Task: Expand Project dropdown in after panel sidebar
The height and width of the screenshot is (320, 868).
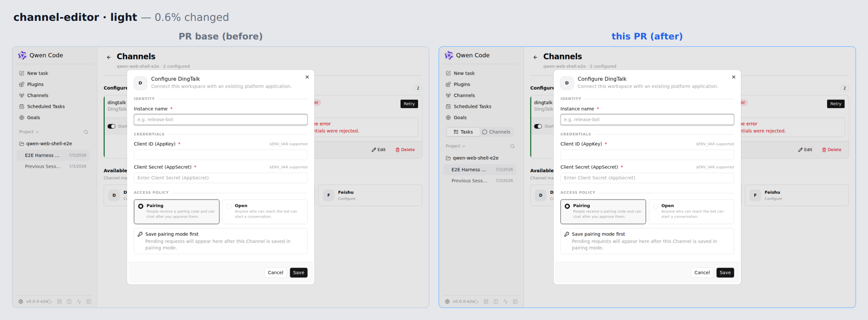Action: 456,146
